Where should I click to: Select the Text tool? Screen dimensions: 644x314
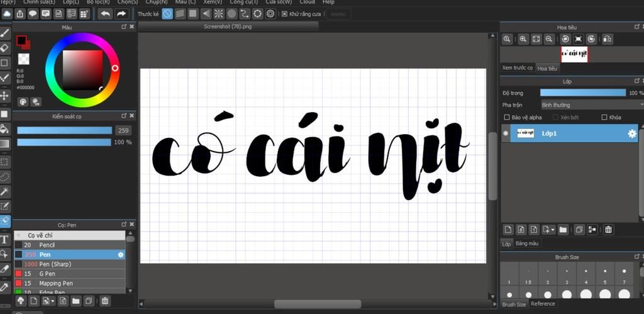tap(4, 239)
